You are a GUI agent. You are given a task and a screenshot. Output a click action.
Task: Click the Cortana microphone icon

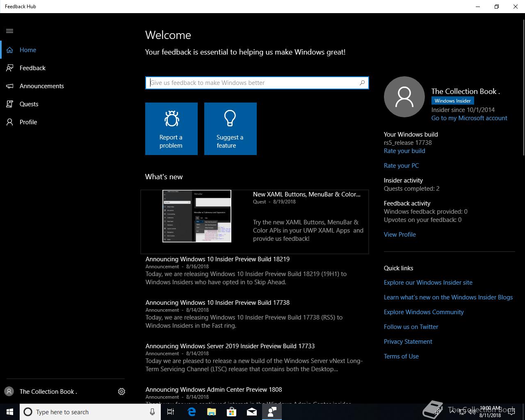coord(152,412)
